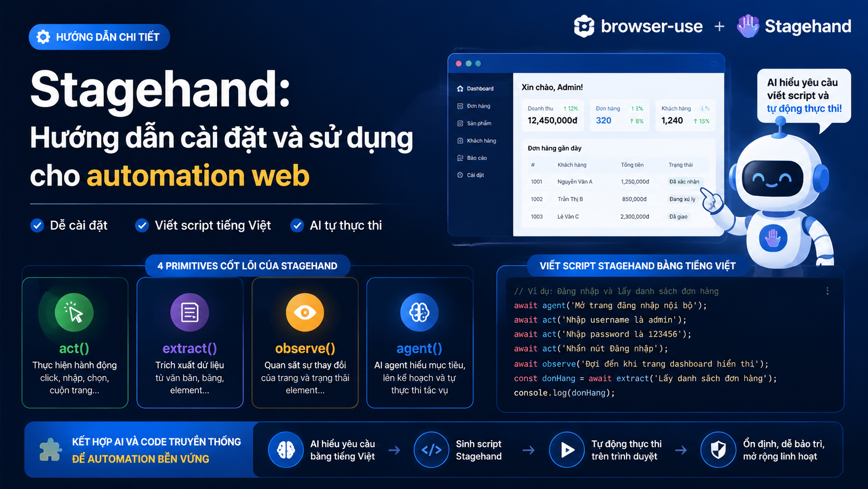Viewport: 868px width, 489px height.
Task: Click the observe() eye icon
Action: pyautogui.click(x=305, y=312)
